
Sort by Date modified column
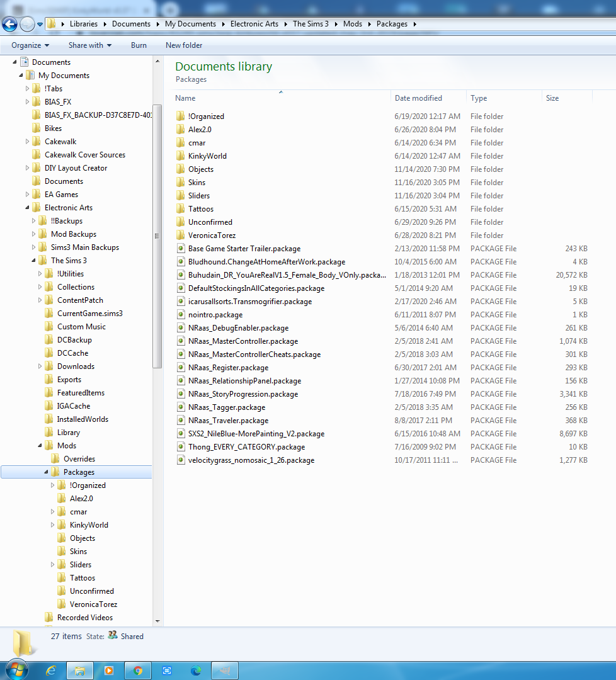coord(428,98)
